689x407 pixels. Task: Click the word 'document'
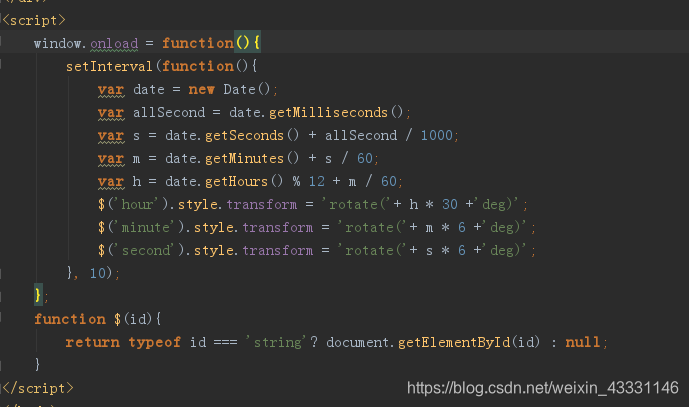pyautogui.click(x=358, y=342)
